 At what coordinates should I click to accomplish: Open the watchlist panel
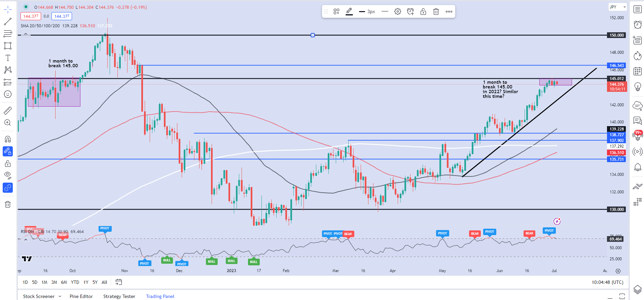coord(638,9)
